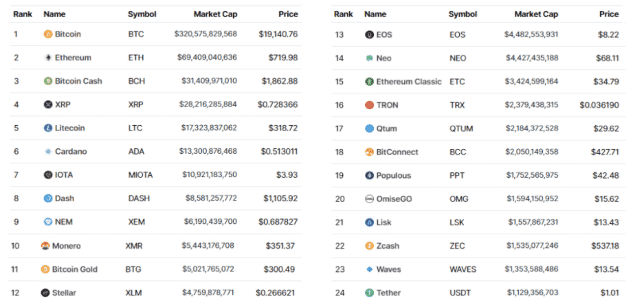Click the Monero logo icon
644x307 pixels.
point(45,246)
